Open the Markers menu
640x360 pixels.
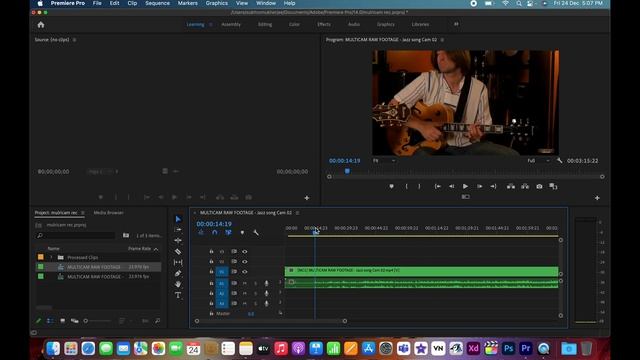[188, 3]
